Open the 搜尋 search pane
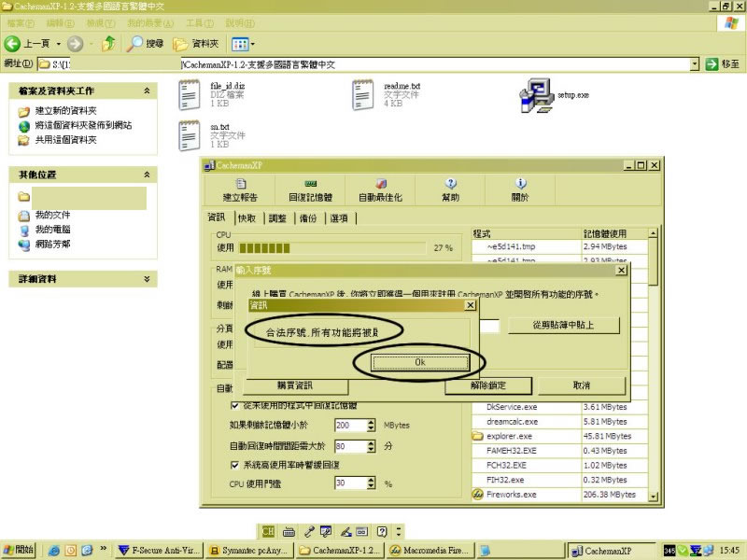The image size is (747, 560). coord(146,44)
